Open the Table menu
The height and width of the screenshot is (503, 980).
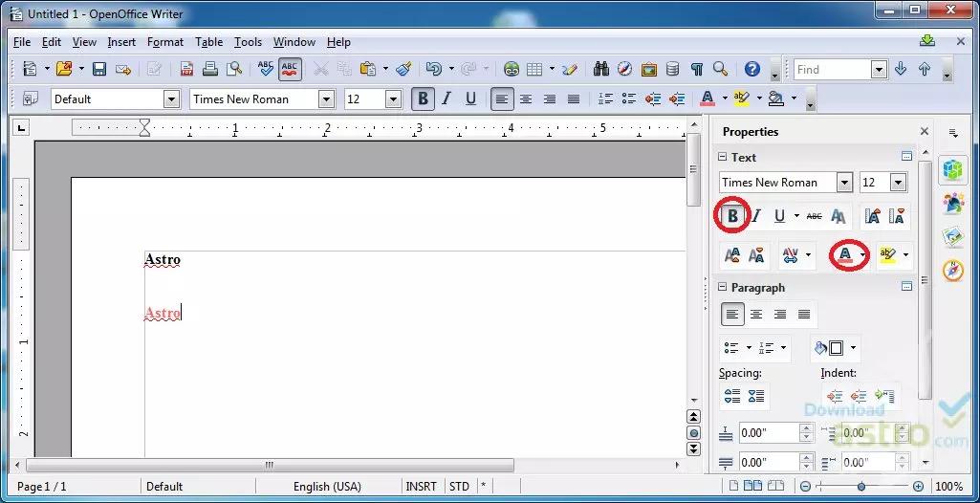pyautogui.click(x=208, y=42)
